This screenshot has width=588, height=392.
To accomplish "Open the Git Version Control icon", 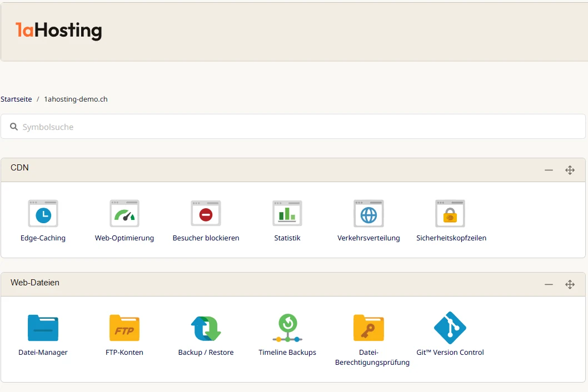I will coord(450,328).
